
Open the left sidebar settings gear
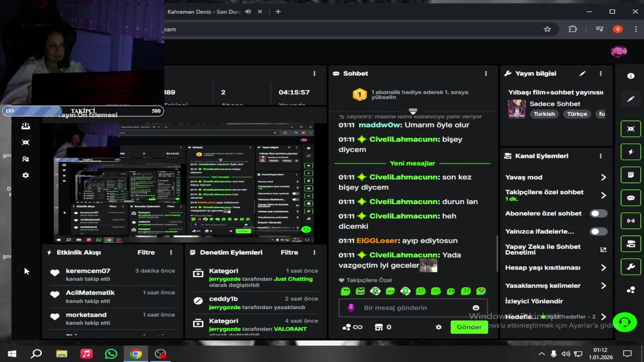pos(26,175)
